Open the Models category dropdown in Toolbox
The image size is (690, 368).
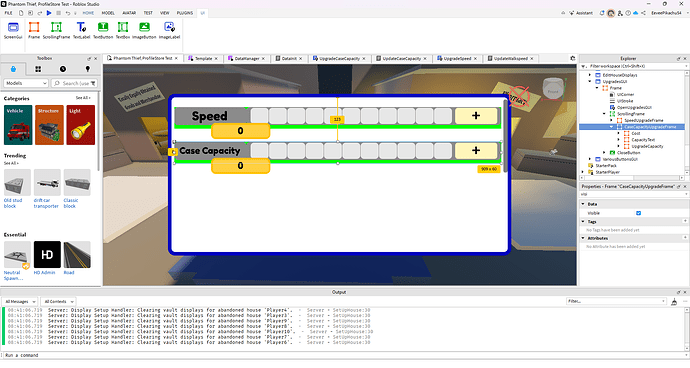[x=26, y=83]
